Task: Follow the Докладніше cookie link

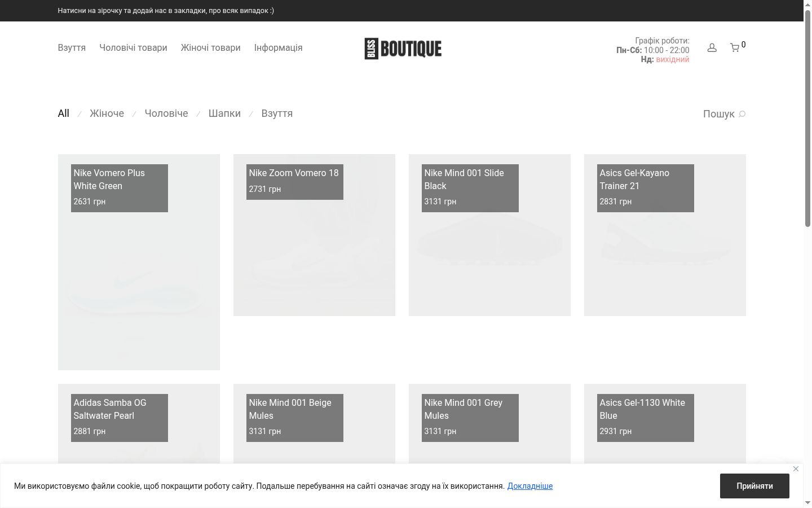Action: pyautogui.click(x=530, y=486)
